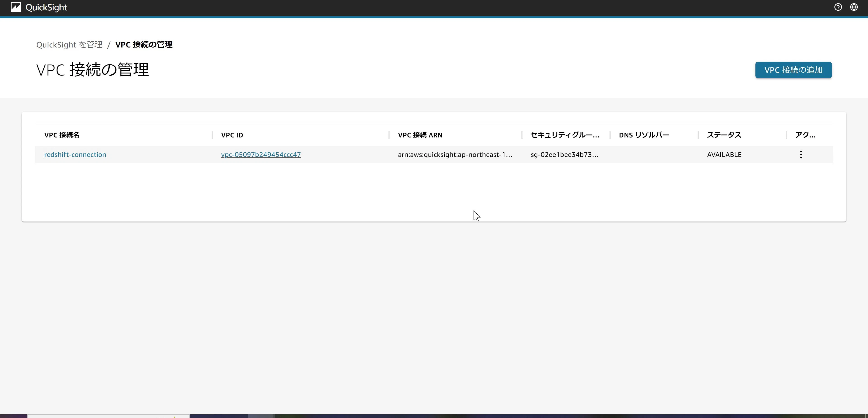This screenshot has height=418, width=868.
Task: Click the VPC 接続の管理 breadcrumb text
Action: [x=144, y=45]
